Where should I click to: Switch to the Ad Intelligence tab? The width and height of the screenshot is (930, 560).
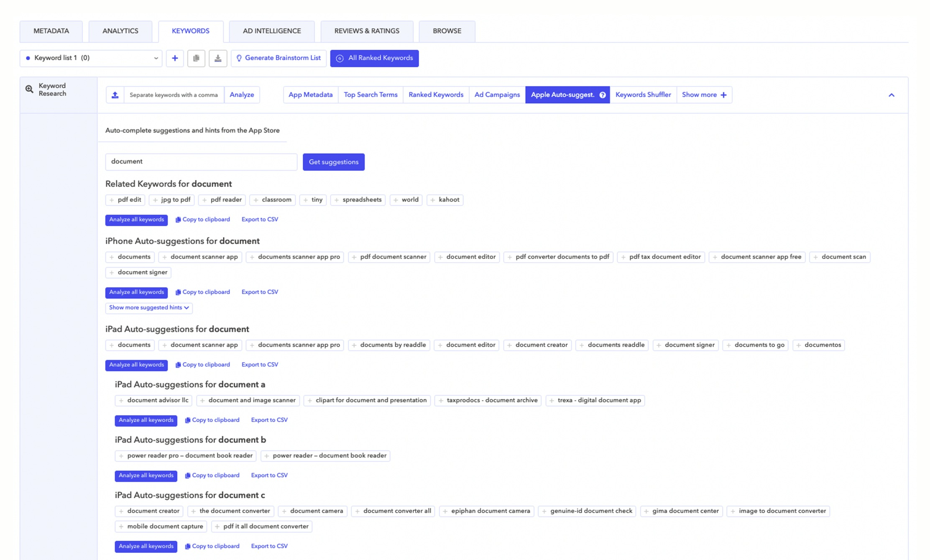[272, 31]
